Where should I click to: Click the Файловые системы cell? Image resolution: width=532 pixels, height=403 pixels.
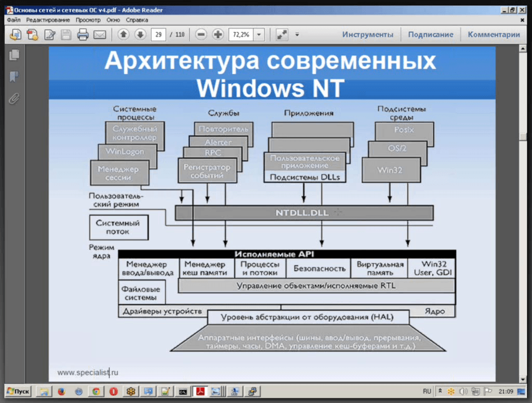pos(142,292)
